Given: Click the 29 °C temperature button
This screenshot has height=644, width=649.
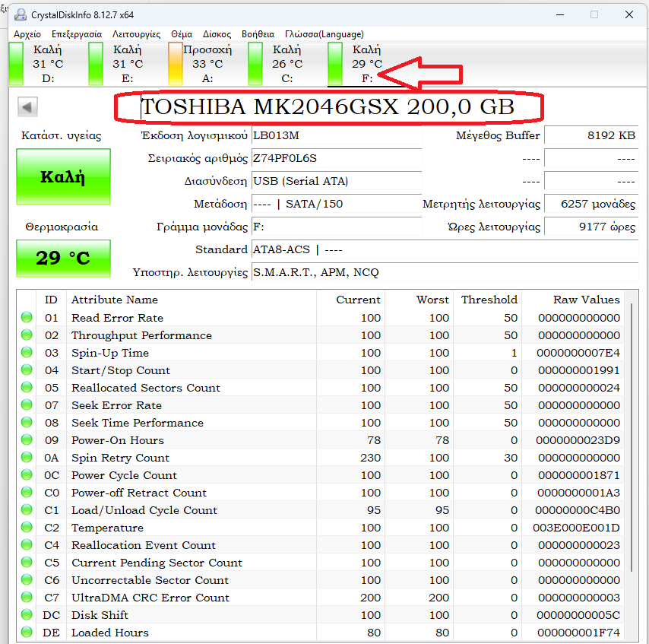Looking at the screenshot, I should tap(63, 258).
